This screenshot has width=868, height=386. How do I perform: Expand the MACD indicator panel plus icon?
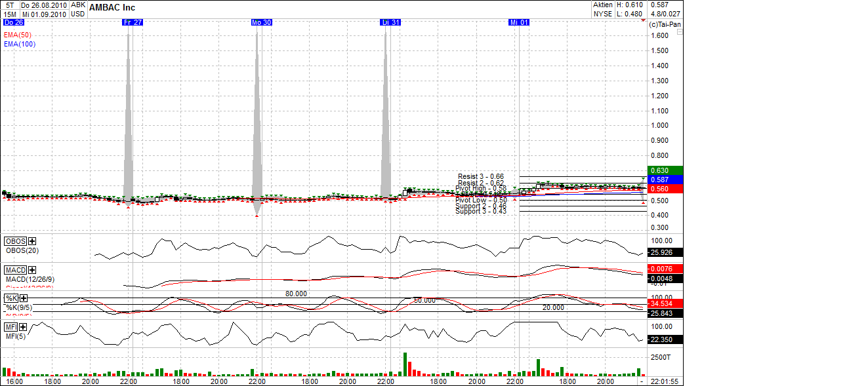(32, 270)
